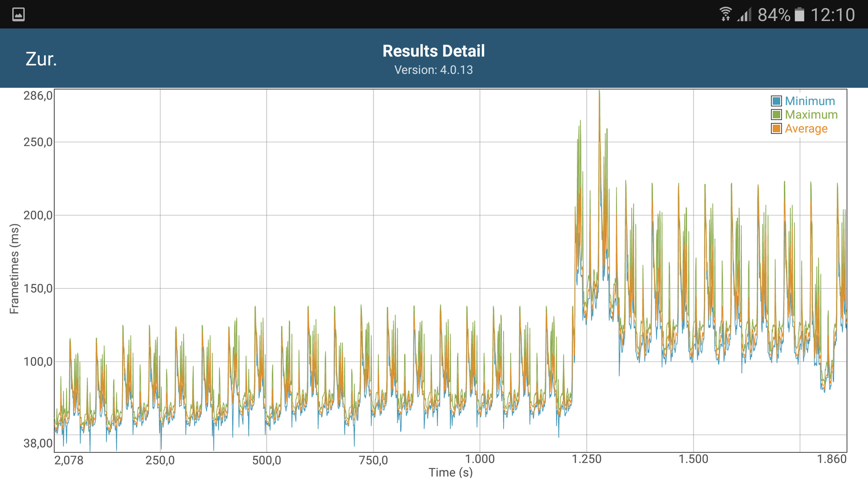Toggle the blue Minimum series swatch
Screen dimensions: 868x488
tap(776, 101)
